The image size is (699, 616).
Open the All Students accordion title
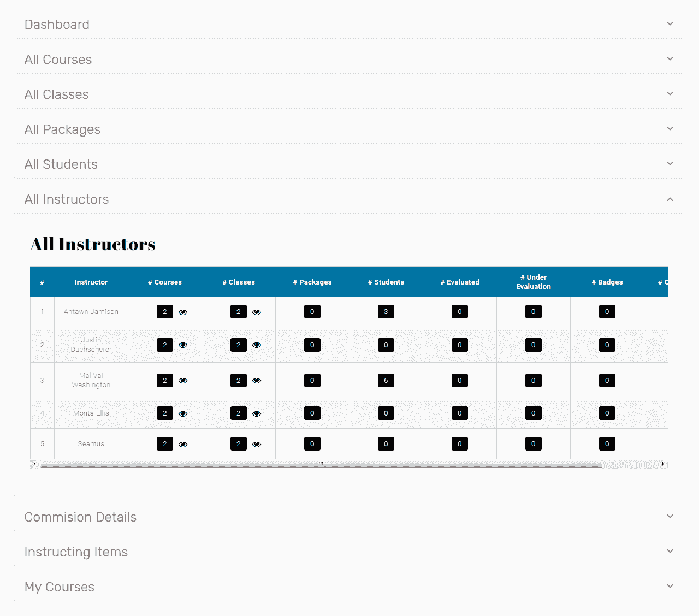[61, 164]
